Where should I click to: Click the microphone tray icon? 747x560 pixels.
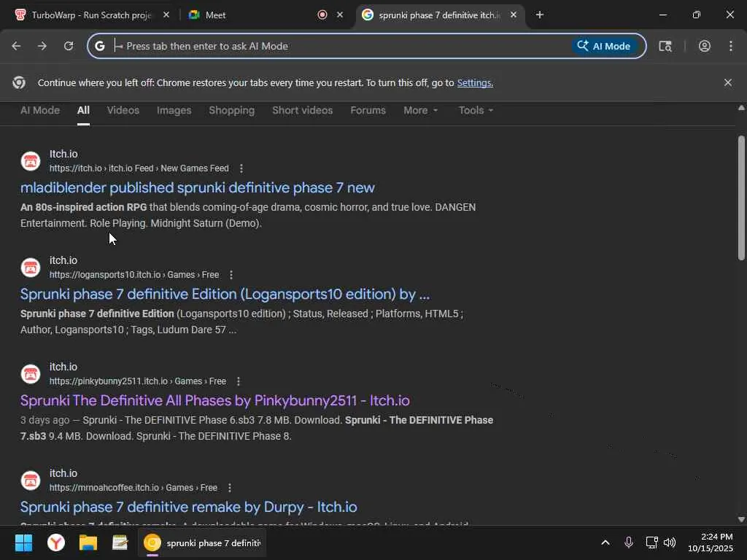629,542
